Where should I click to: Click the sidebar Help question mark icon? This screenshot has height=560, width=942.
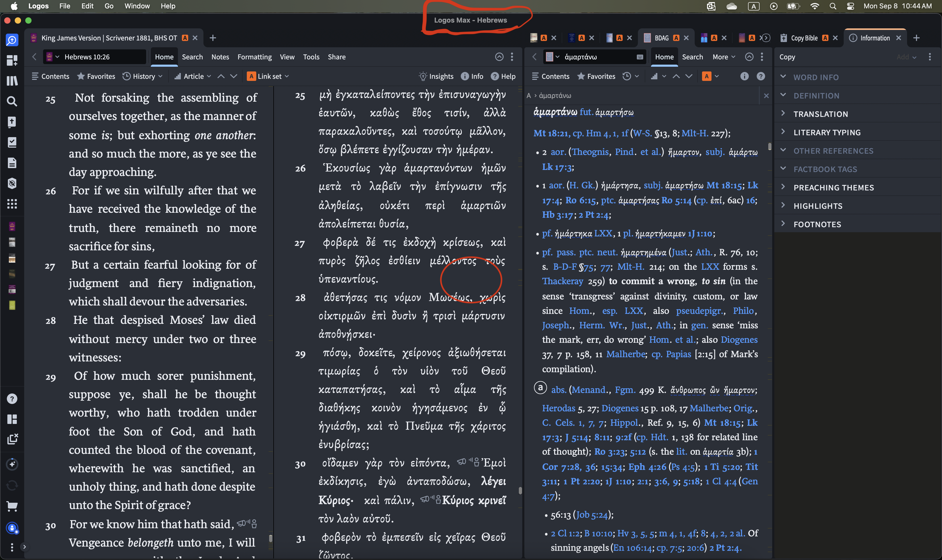point(12,399)
